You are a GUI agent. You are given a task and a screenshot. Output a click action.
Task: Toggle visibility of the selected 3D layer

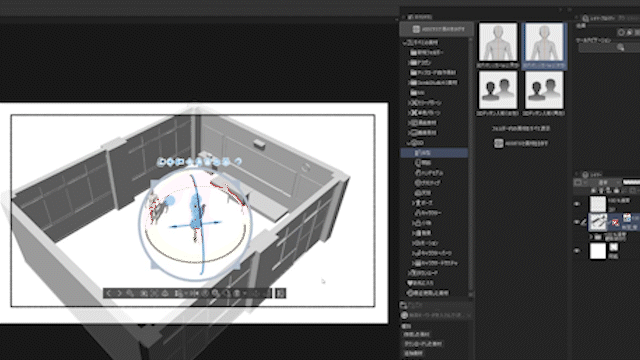click(577, 222)
